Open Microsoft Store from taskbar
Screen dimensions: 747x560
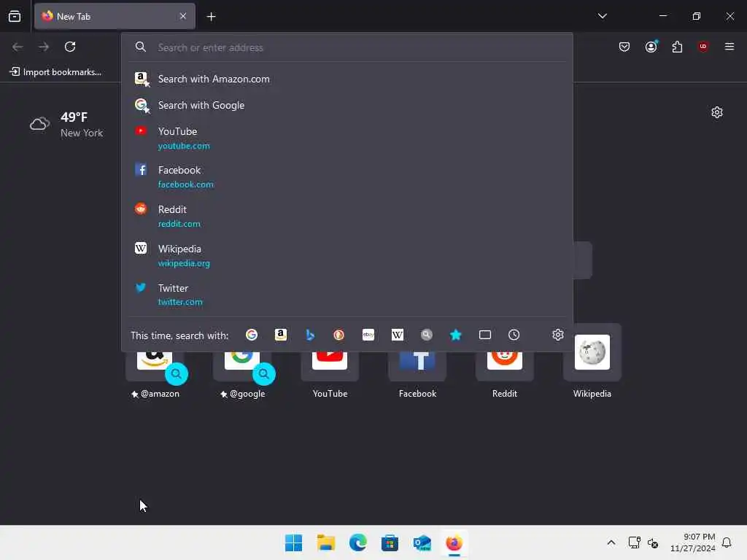(390, 542)
